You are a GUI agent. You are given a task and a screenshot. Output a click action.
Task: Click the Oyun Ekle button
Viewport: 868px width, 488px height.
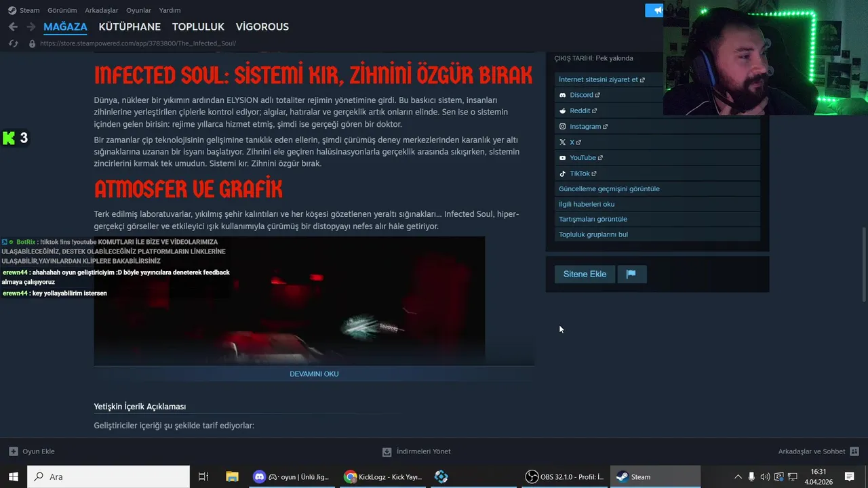tap(32, 451)
